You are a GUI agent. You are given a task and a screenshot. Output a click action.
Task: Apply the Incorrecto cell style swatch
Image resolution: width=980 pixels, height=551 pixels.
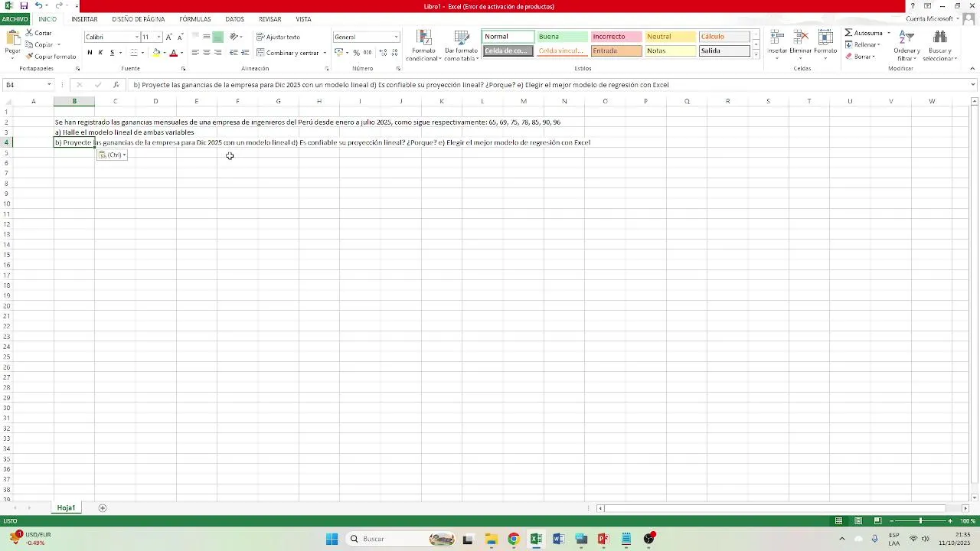click(616, 37)
